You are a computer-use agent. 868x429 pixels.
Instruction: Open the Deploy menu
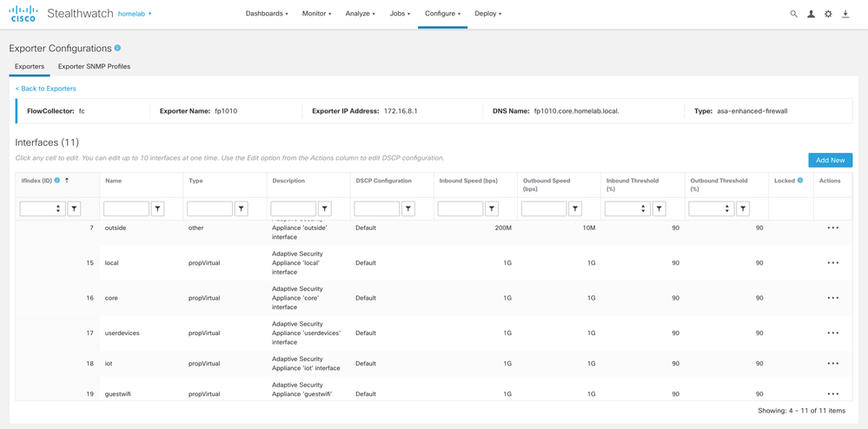[487, 14]
